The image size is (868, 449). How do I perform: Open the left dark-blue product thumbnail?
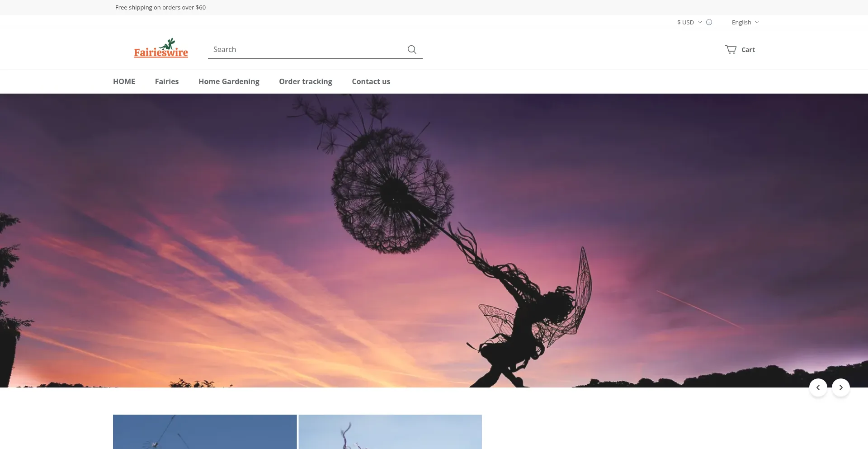click(205, 431)
